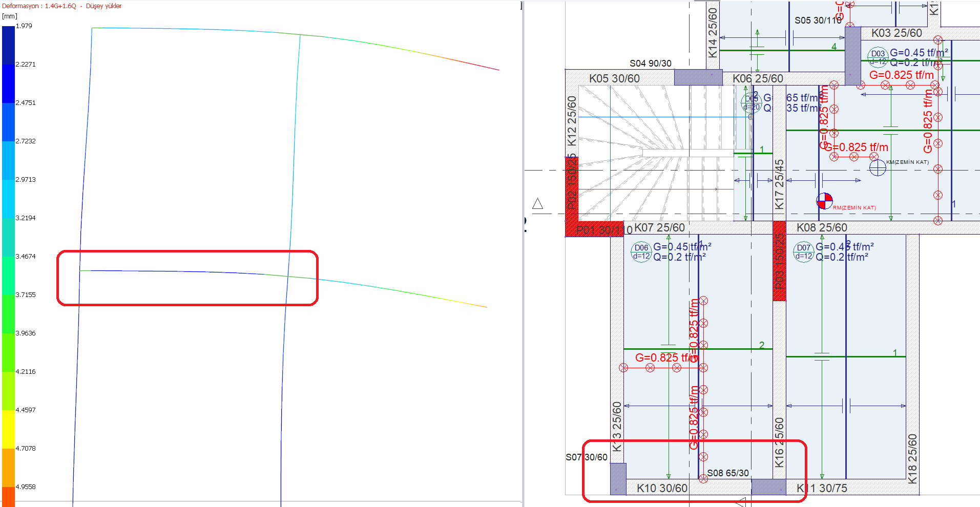
Task: Click beam label K06 25/60
Action: [758, 78]
